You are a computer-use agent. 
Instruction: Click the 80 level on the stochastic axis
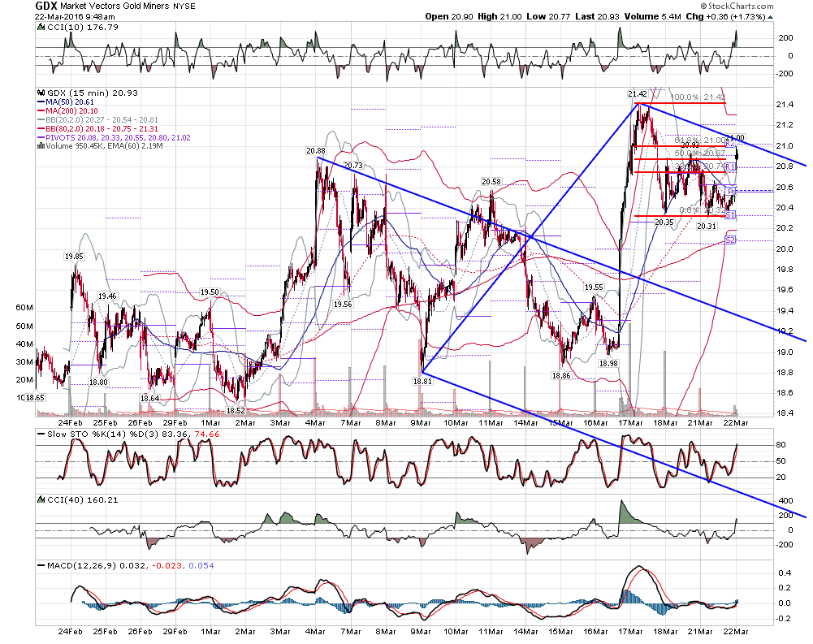click(x=781, y=444)
